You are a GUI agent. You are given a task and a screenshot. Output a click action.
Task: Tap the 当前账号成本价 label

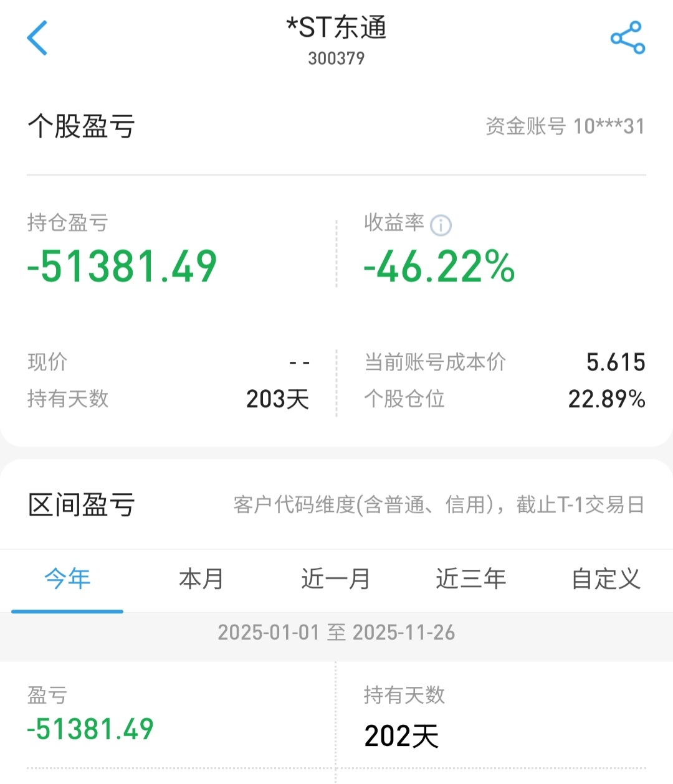(435, 362)
